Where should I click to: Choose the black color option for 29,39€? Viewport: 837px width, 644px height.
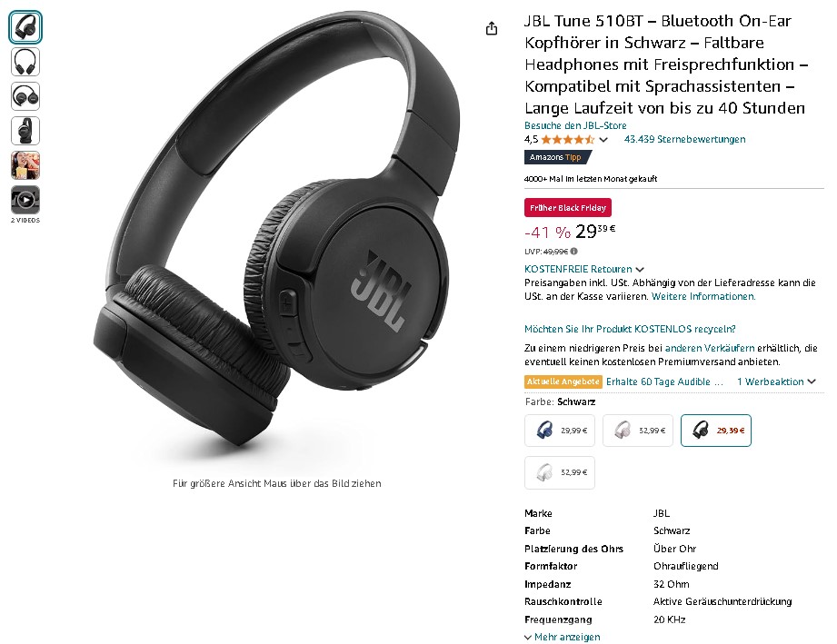716,430
